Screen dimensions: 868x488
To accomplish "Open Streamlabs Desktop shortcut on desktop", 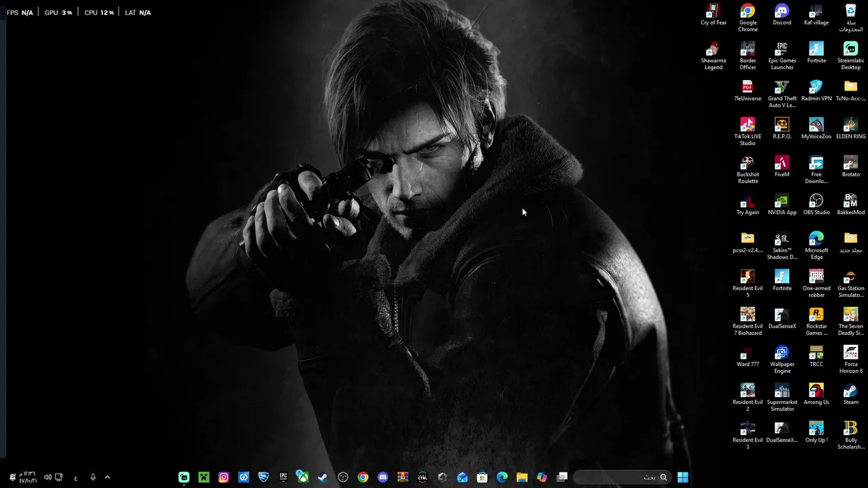I will tap(850, 56).
